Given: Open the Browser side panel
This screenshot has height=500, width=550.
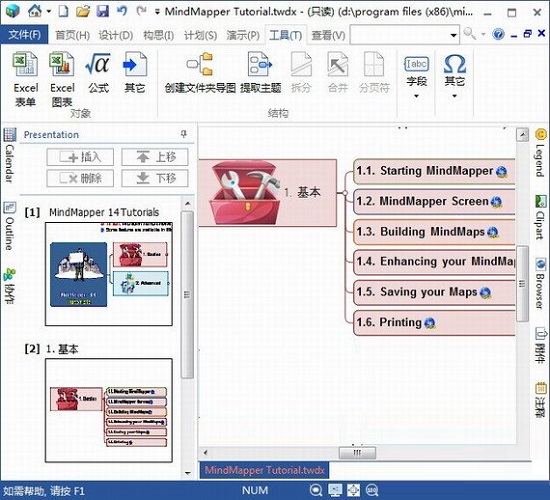Looking at the screenshot, I should pyautogui.click(x=540, y=283).
